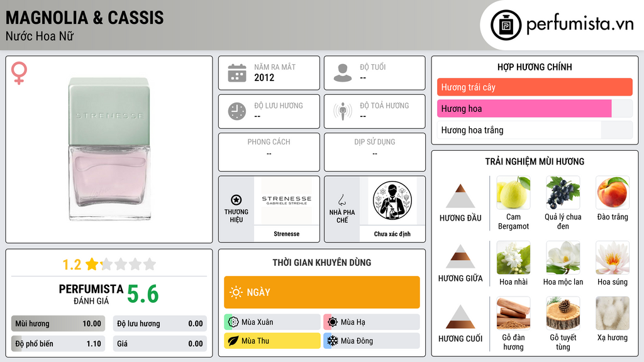Select the Đào trắng peach image
The image size is (644, 362).
coord(613,192)
